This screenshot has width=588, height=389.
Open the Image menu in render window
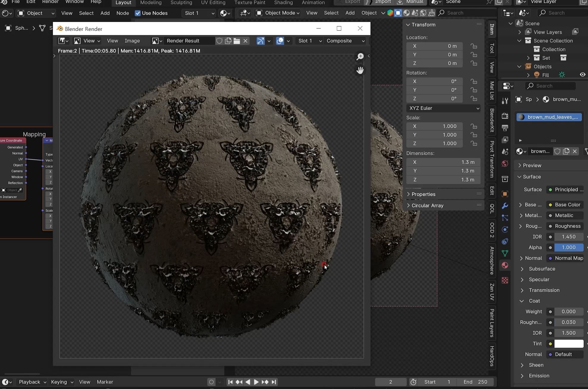coord(132,41)
